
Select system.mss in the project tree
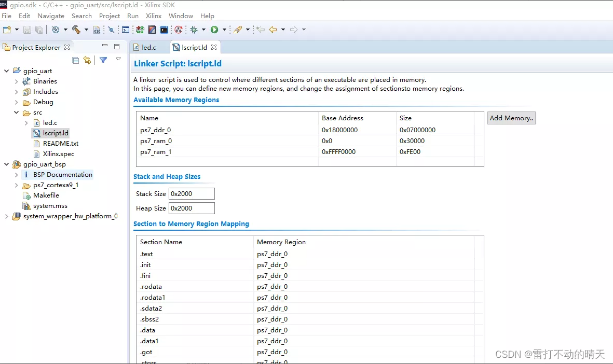click(50, 206)
